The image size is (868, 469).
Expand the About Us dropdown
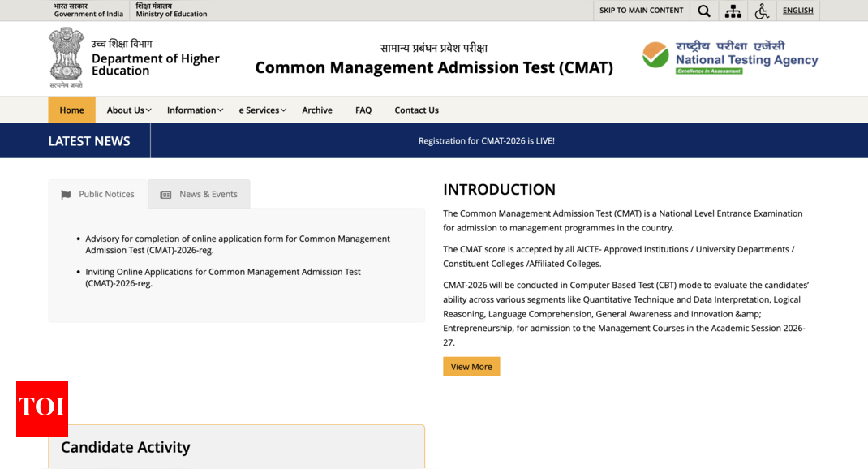127,110
